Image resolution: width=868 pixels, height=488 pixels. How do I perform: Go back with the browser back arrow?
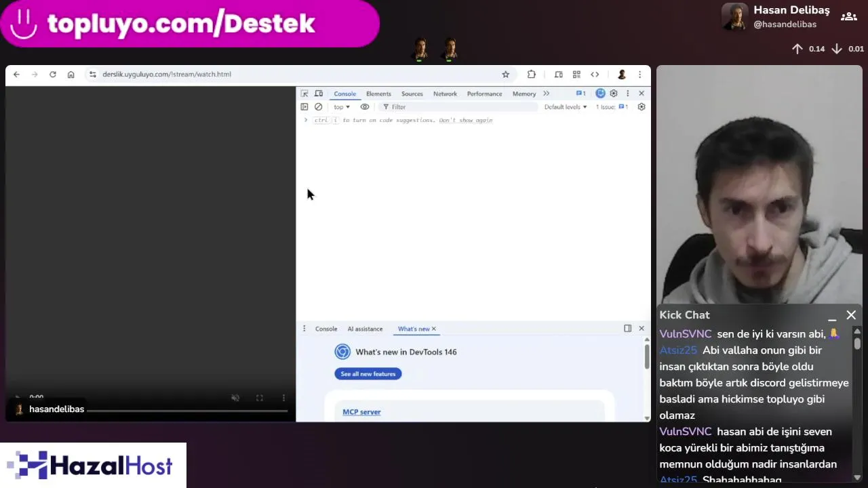16,75
